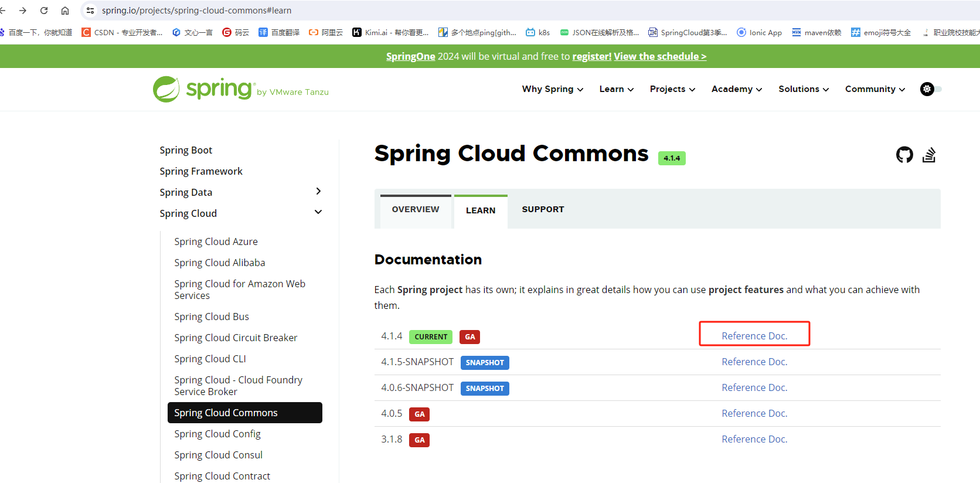
Task: Open Reference Doc. for 4.1.5-SNAPSHOT
Action: coord(754,362)
